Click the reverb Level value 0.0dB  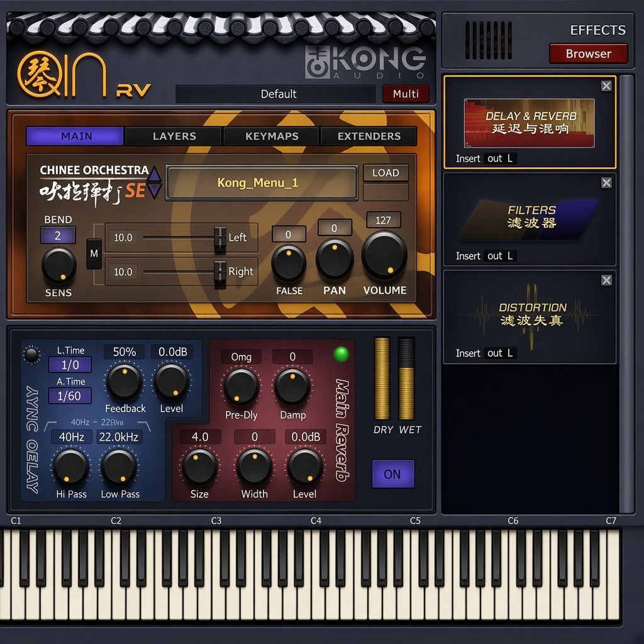[306, 437]
